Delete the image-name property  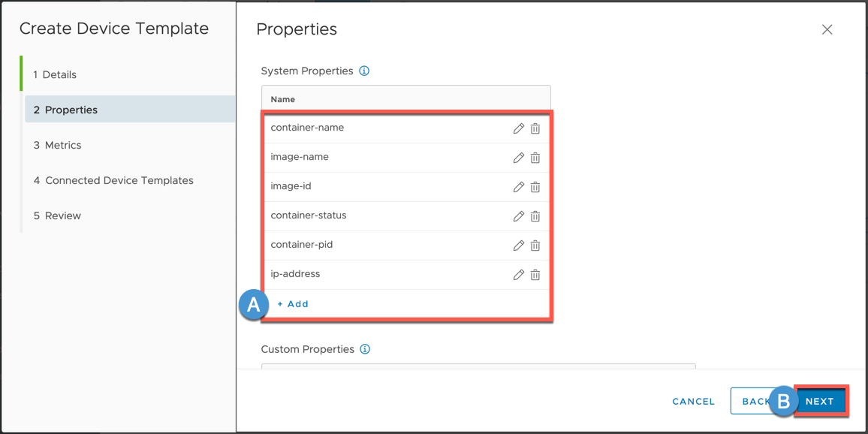point(535,158)
